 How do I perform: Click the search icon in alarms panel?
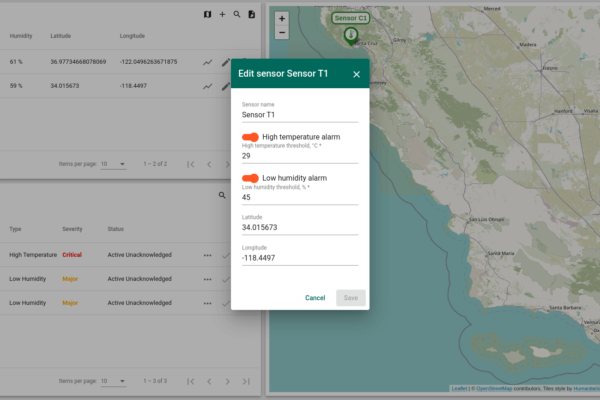click(222, 196)
